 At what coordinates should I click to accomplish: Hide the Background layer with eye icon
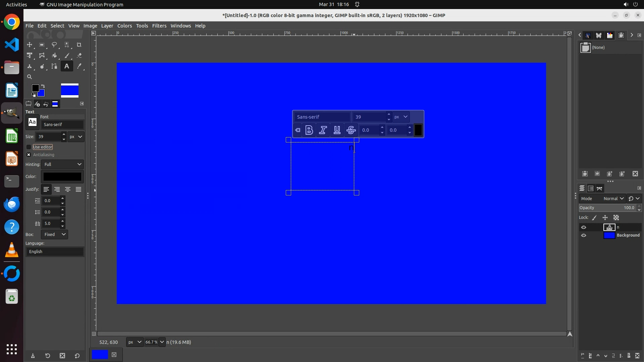(584, 235)
